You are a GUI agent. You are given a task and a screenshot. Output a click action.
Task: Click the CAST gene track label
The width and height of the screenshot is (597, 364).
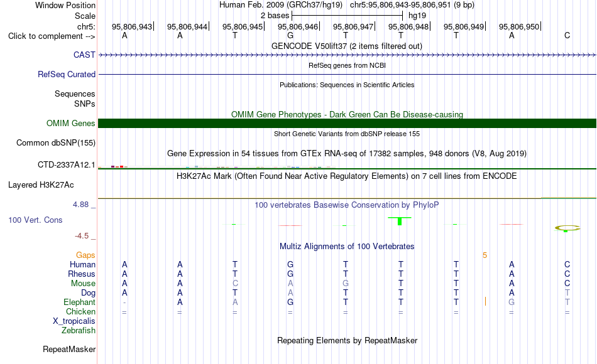[84, 55]
